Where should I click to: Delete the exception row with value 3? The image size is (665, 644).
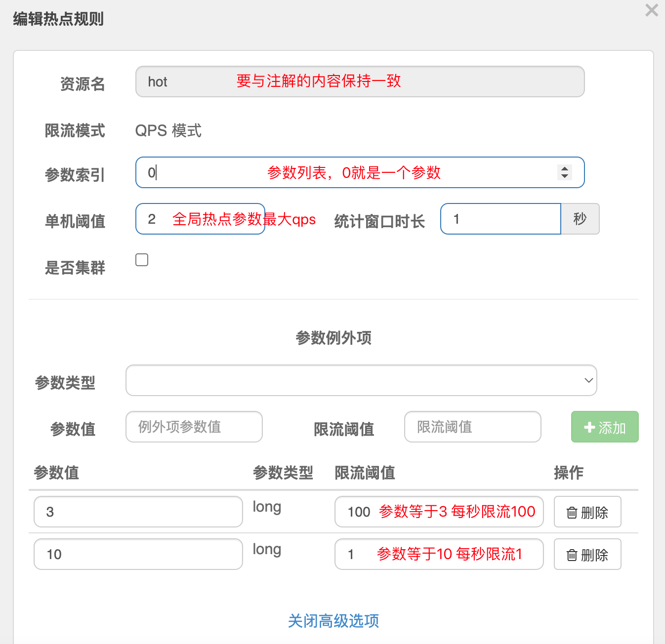tap(587, 512)
